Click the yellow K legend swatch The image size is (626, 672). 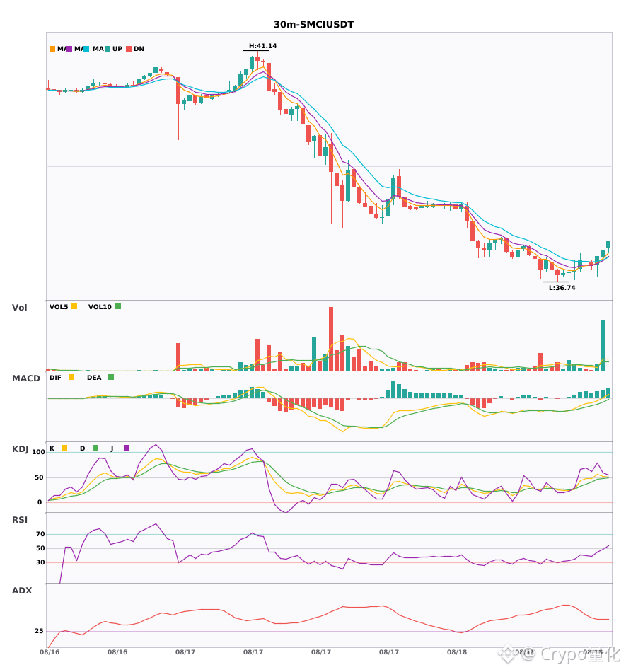[x=64, y=448]
